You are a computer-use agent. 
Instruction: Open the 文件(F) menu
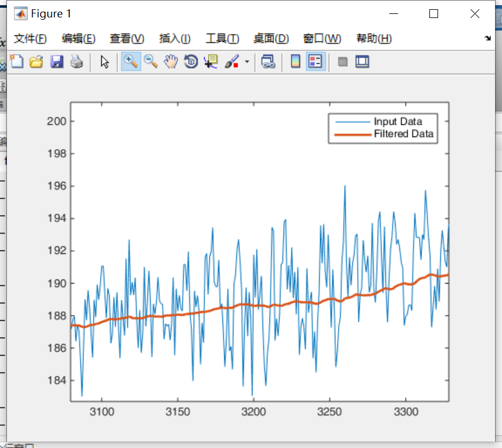coord(30,39)
